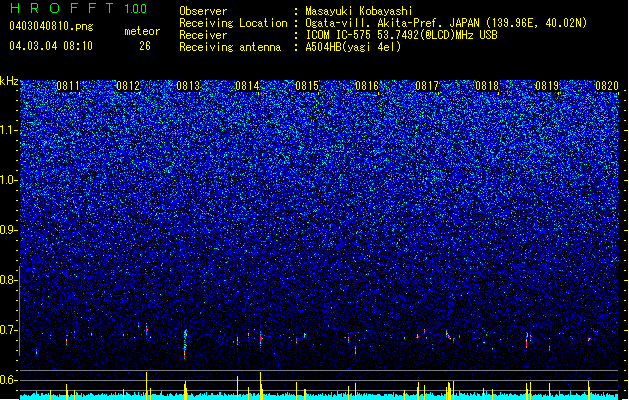
Task: Select observer name Masayuki Kobayashi
Action: pyautogui.click(x=359, y=11)
